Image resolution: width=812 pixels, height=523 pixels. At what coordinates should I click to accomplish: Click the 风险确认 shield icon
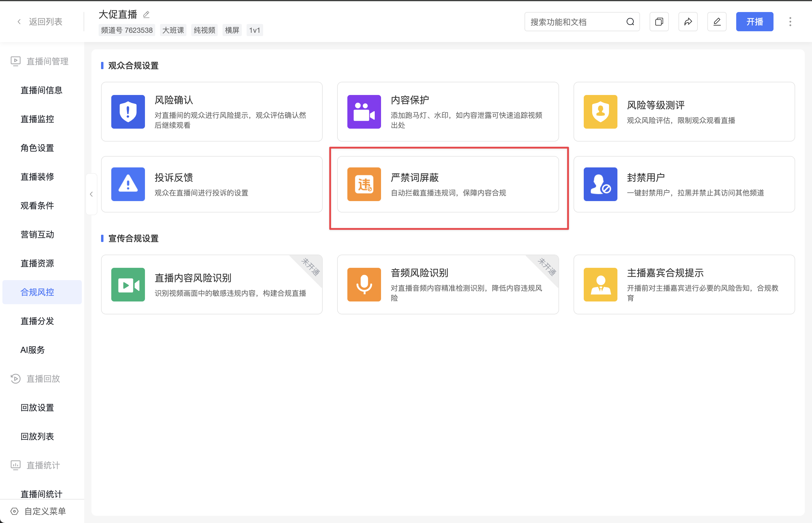pos(128,112)
